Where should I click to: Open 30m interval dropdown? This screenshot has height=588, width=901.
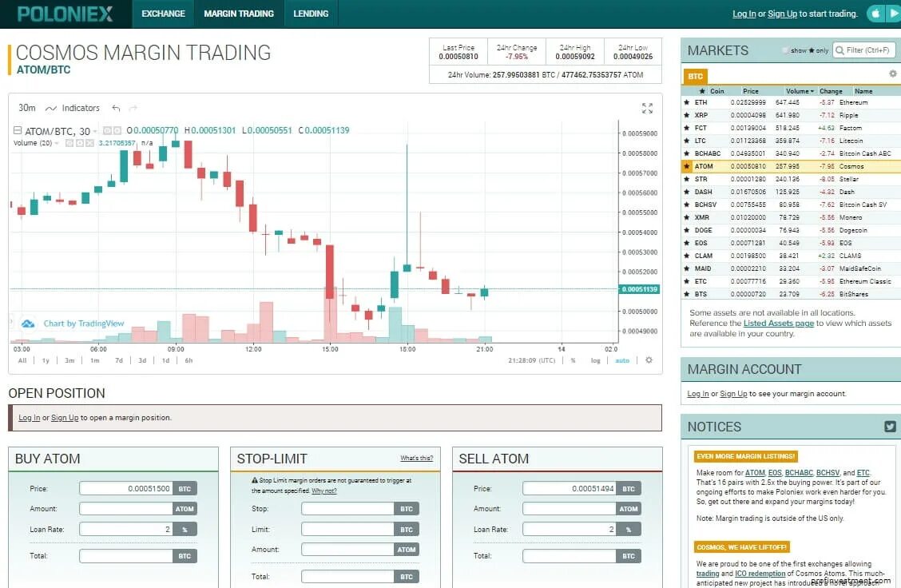26,108
